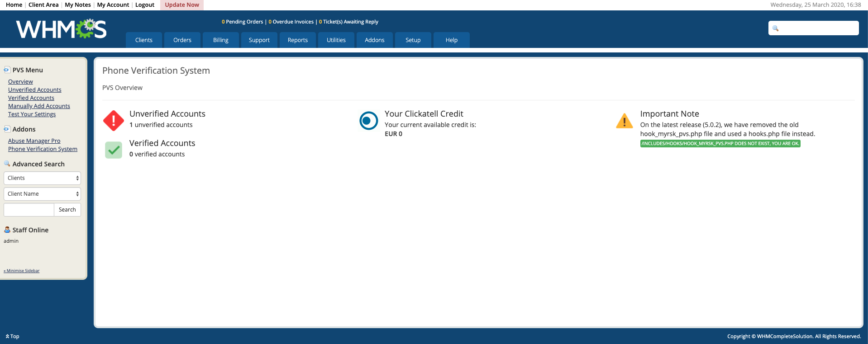Click the date and time text
The height and width of the screenshot is (344, 868).
816,5
